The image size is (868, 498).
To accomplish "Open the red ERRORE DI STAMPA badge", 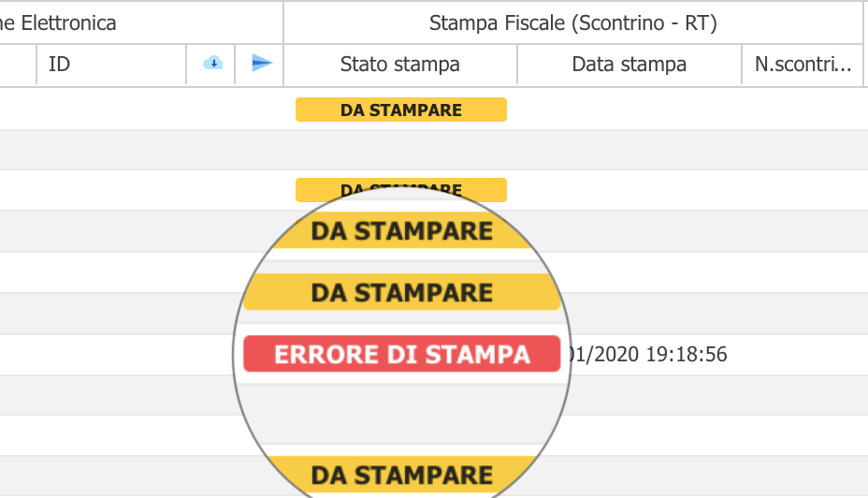I will pos(402,354).
